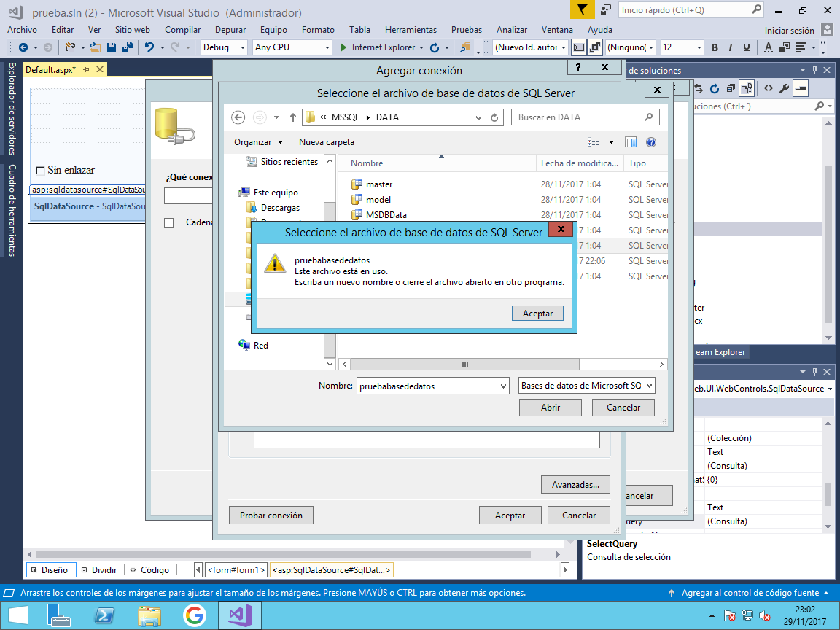Open the Archivo menu
This screenshot has height=630, width=840.
coord(22,30)
